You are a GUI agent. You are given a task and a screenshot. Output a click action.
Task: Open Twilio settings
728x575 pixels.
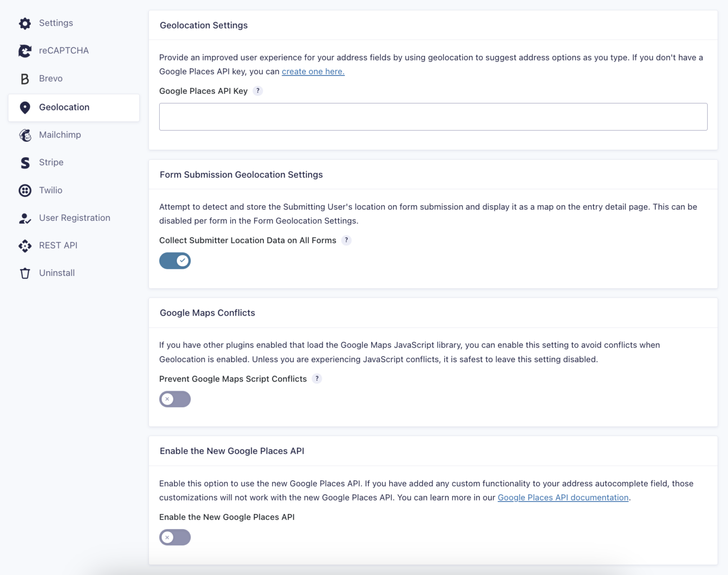74,191
